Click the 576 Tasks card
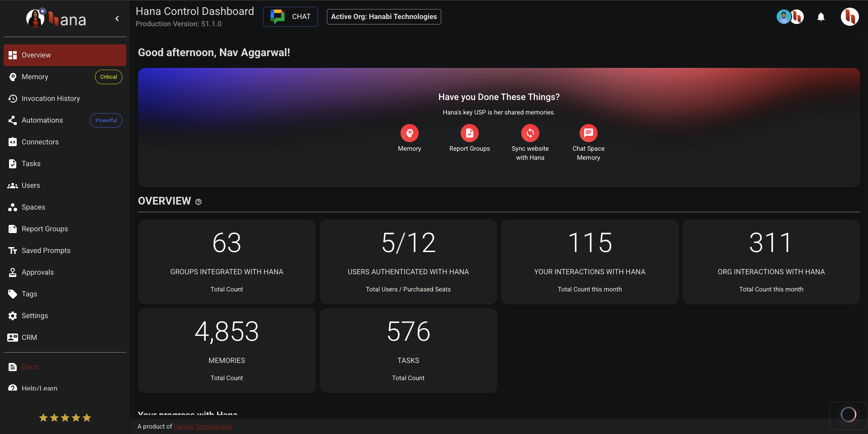The image size is (868, 434). (x=408, y=351)
